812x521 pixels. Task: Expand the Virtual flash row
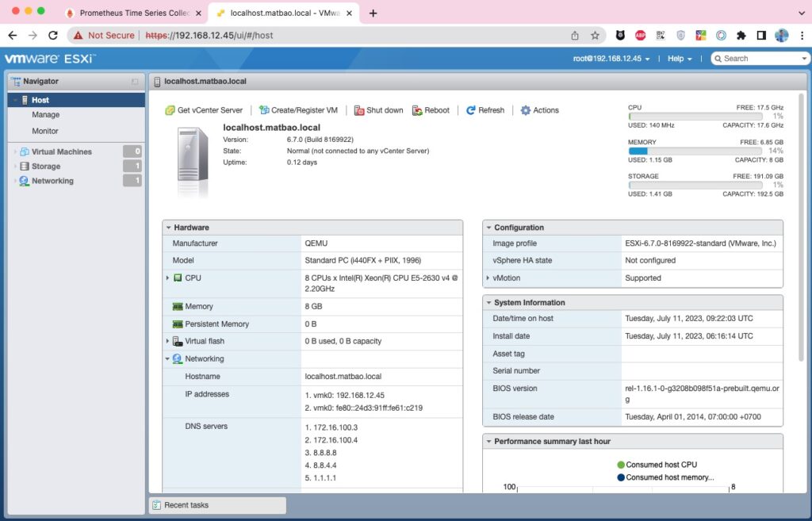click(167, 341)
